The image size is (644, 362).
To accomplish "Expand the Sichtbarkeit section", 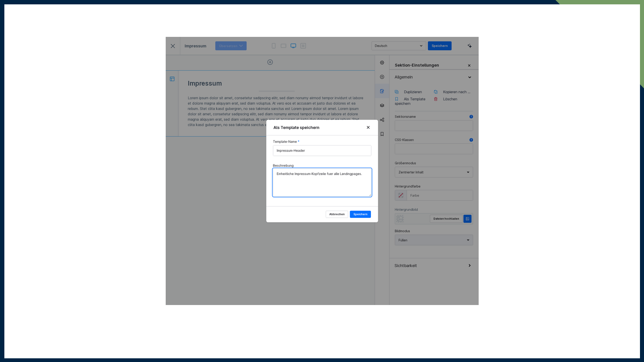I will 434,265.
